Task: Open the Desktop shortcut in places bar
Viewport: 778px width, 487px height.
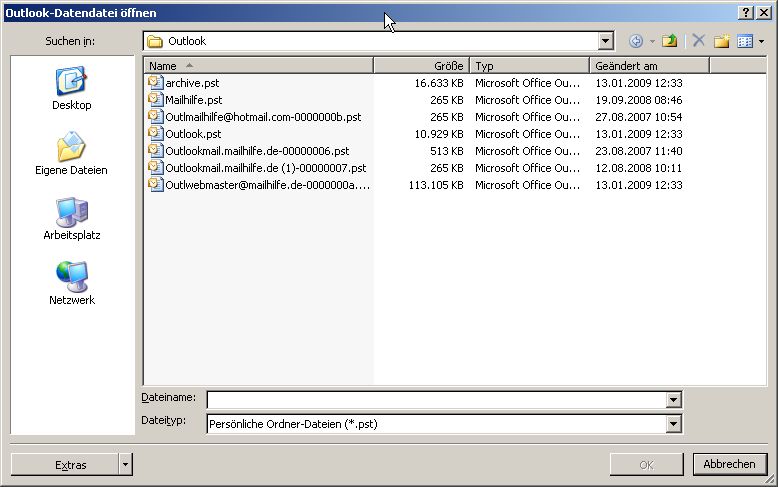Action: tap(72, 88)
